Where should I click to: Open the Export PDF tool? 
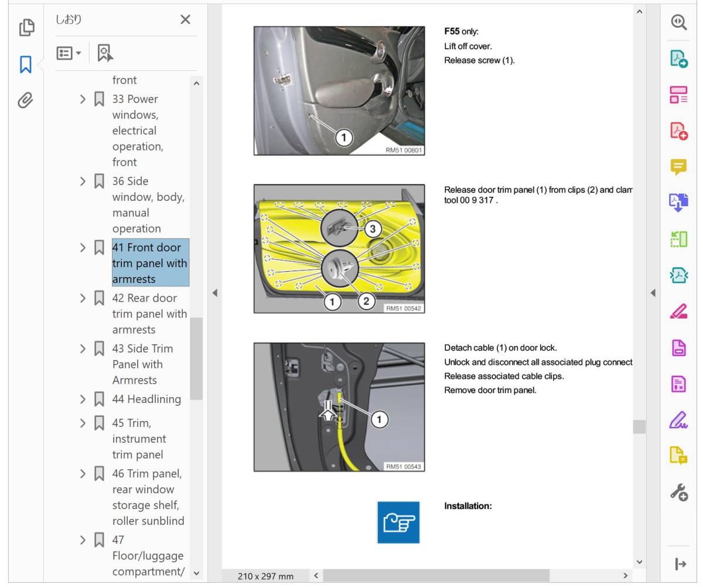click(x=679, y=59)
